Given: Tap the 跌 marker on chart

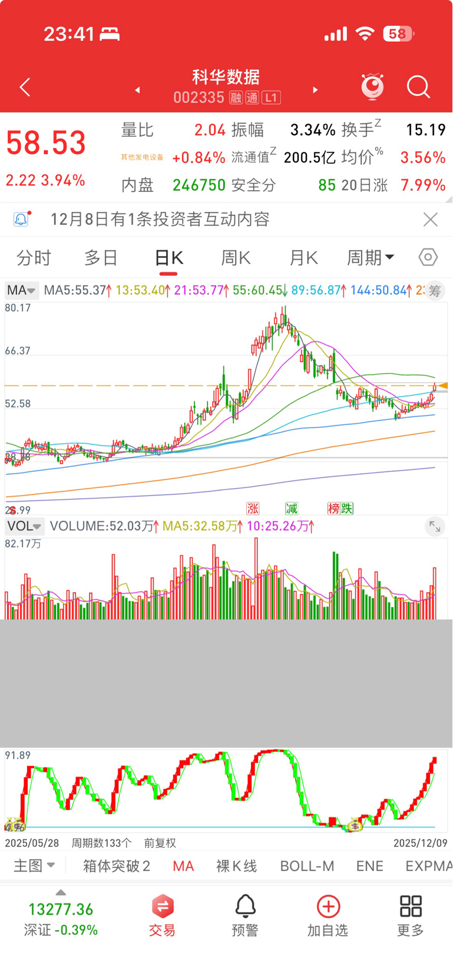Looking at the screenshot, I should point(347,509).
